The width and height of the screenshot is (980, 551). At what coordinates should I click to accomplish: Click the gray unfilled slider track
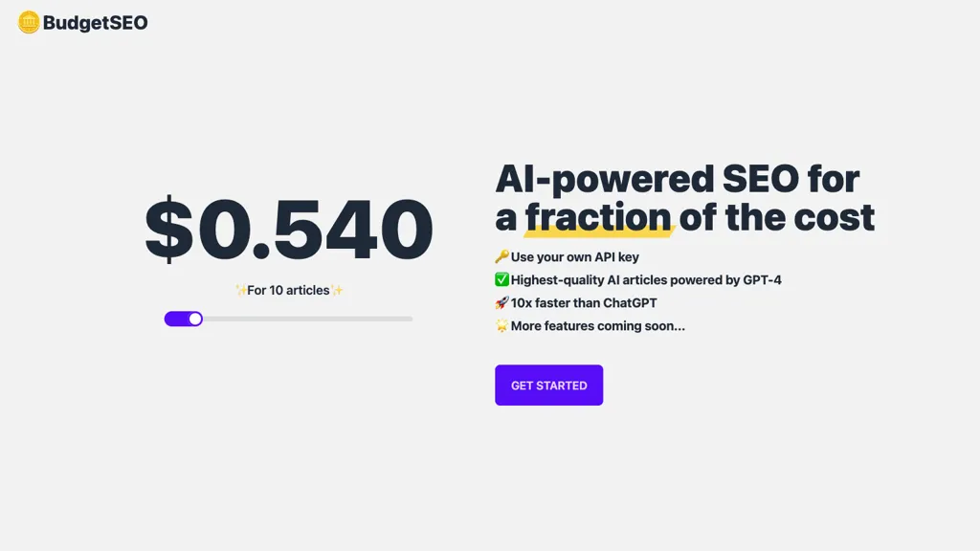click(x=307, y=320)
